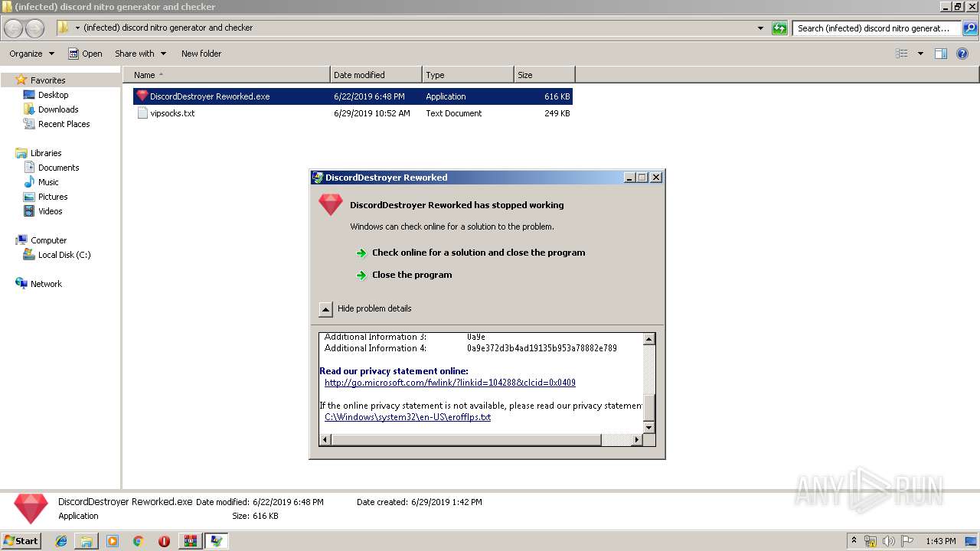Select DiscordDestroyer Reworked.exe file icon

coord(142,96)
